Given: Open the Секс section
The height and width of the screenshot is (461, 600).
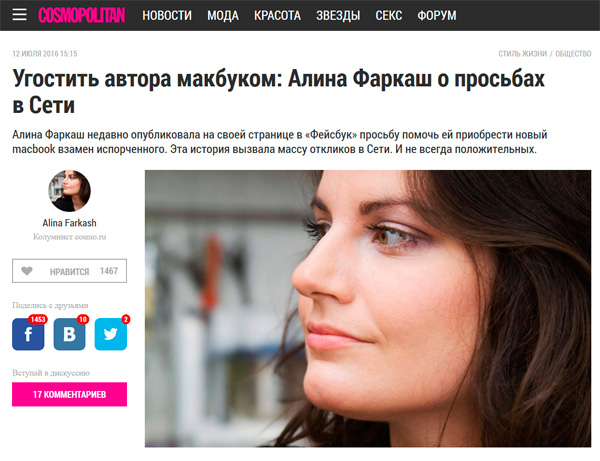Looking at the screenshot, I should tap(388, 15).
